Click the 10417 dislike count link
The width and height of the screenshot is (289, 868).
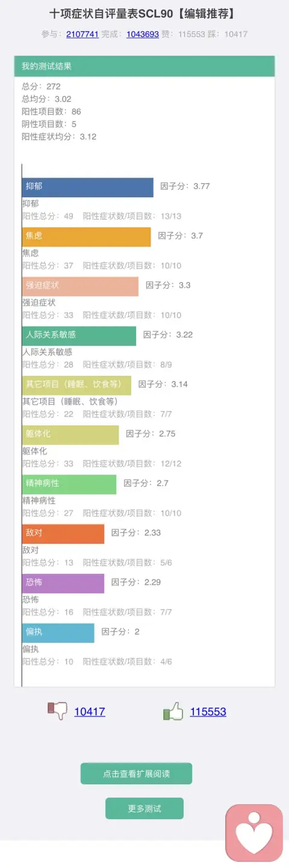(x=90, y=712)
